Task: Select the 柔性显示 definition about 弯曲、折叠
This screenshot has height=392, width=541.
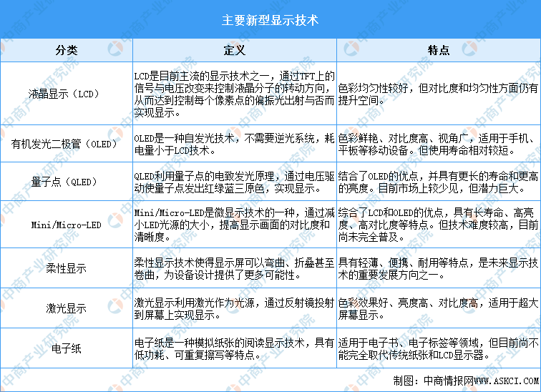Action: click(234, 269)
